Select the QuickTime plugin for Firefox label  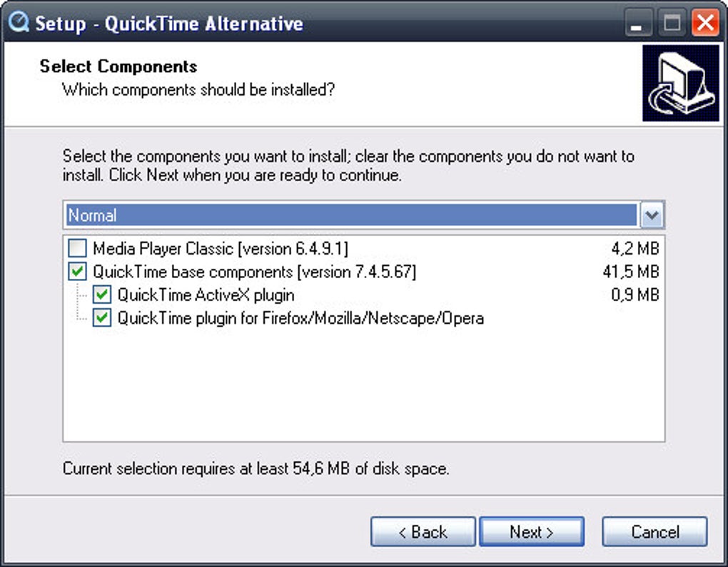pos(300,318)
